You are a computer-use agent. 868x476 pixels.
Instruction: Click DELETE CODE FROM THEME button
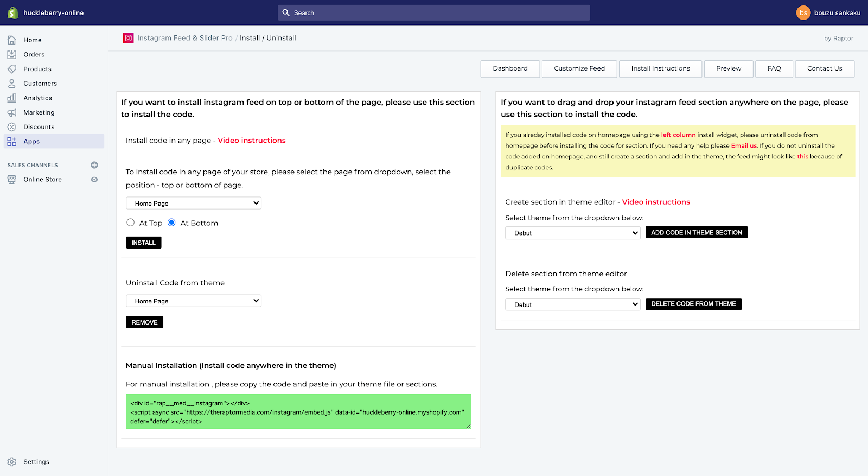(693, 304)
